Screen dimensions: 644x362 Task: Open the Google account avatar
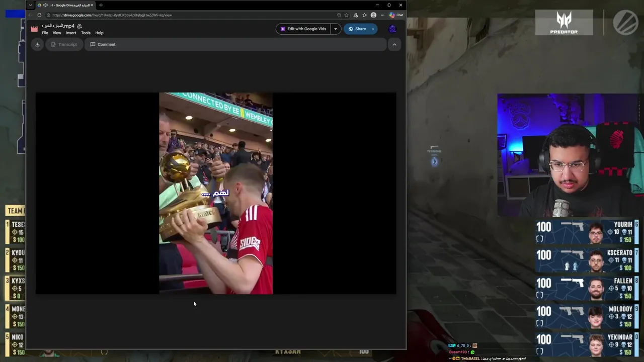(x=392, y=29)
